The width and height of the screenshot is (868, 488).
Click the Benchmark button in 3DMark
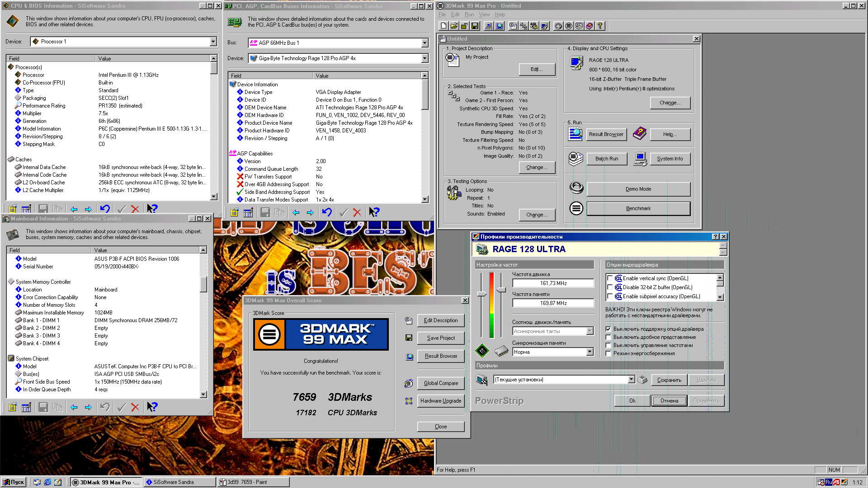638,208
